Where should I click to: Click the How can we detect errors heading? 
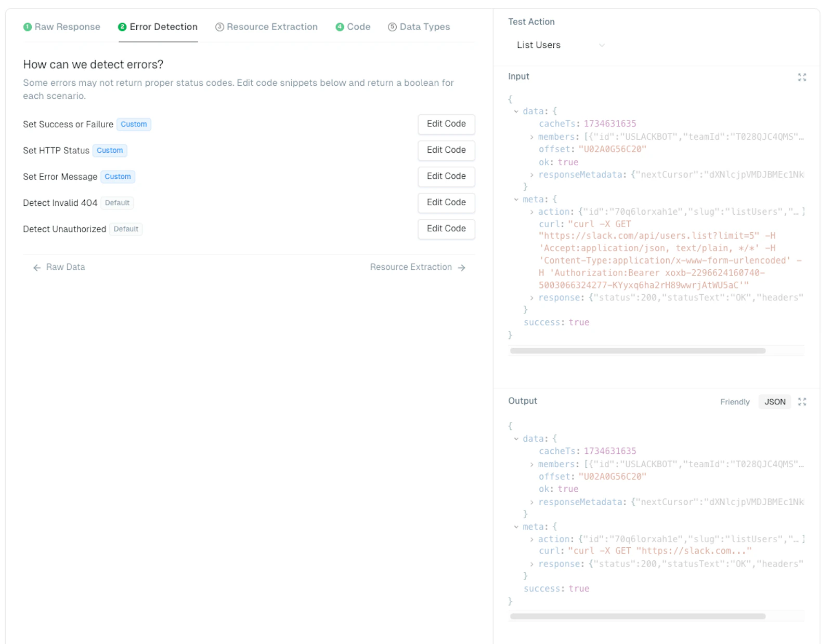coord(93,64)
